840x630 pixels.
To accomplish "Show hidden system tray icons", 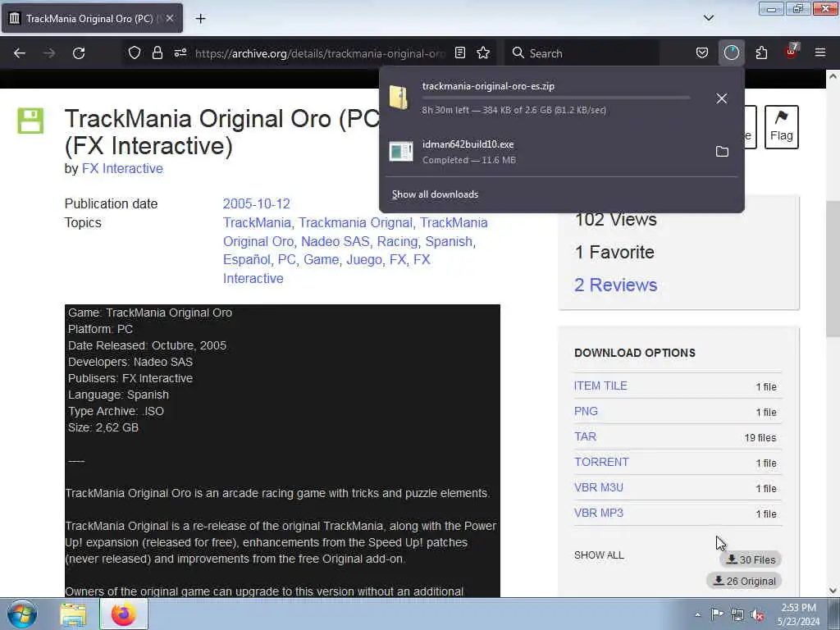I will tap(697, 614).
